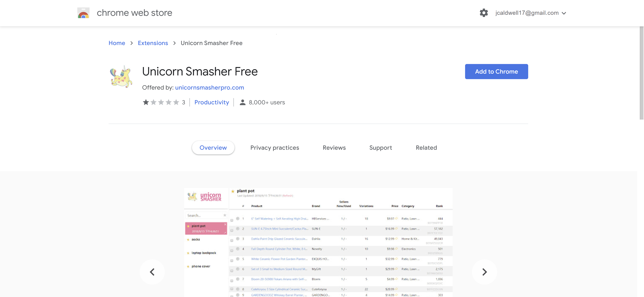644x297 pixels.
Task: Click the Add to Chrome button
Action: (x=497, y=72)
